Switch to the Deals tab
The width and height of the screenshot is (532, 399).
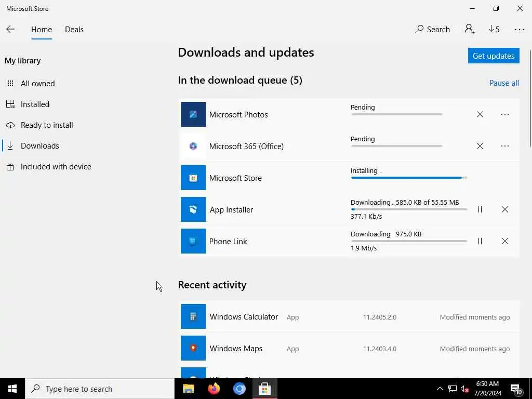(74, 30)
